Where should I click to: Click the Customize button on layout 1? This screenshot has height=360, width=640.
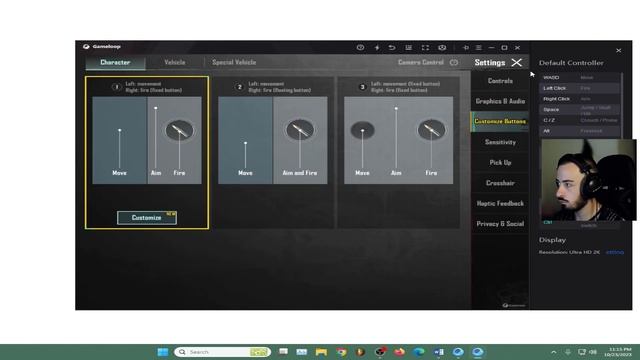(x=147, y=218)
